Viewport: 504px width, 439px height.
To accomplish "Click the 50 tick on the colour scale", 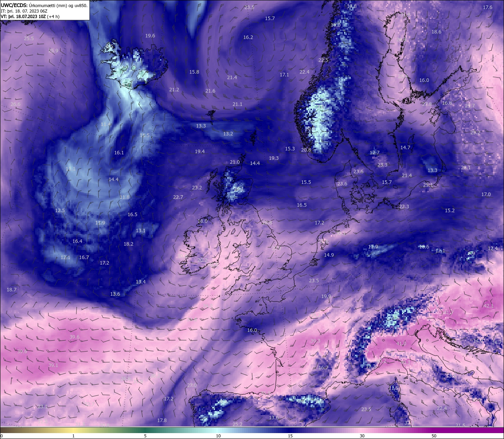I will point(434,436).
